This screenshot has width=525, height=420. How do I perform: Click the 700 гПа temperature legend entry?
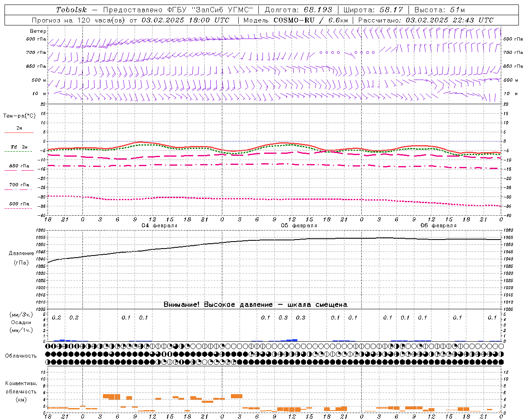[x=19, y=185]
